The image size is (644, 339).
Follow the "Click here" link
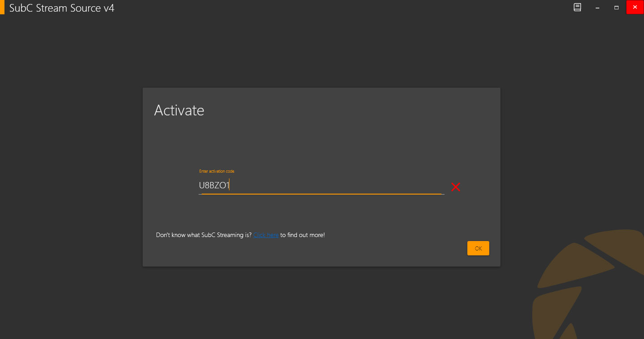tap(266, 235)
